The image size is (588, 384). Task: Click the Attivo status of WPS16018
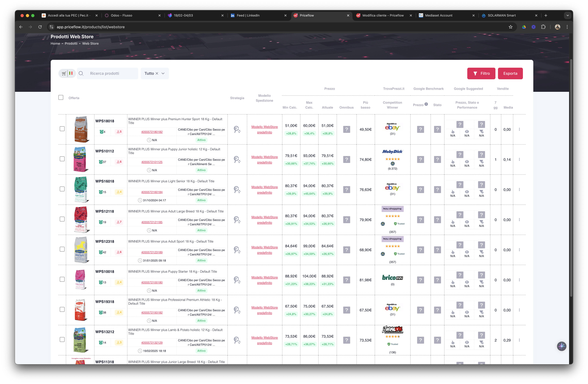click(x=201, y=200)
